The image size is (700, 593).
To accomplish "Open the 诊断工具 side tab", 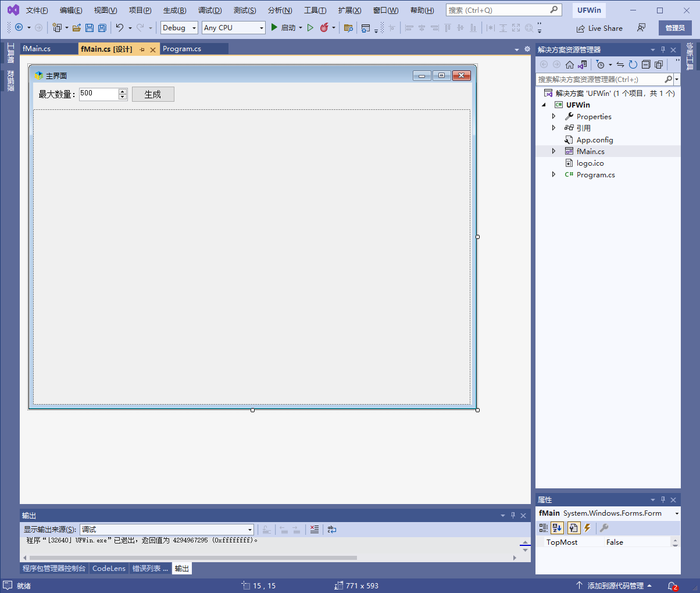I will point(690,56).
